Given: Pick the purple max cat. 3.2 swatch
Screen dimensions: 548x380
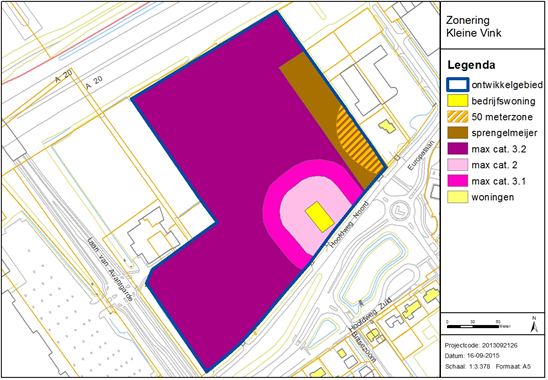Looking at the screenshot, I should pos(457,149).
